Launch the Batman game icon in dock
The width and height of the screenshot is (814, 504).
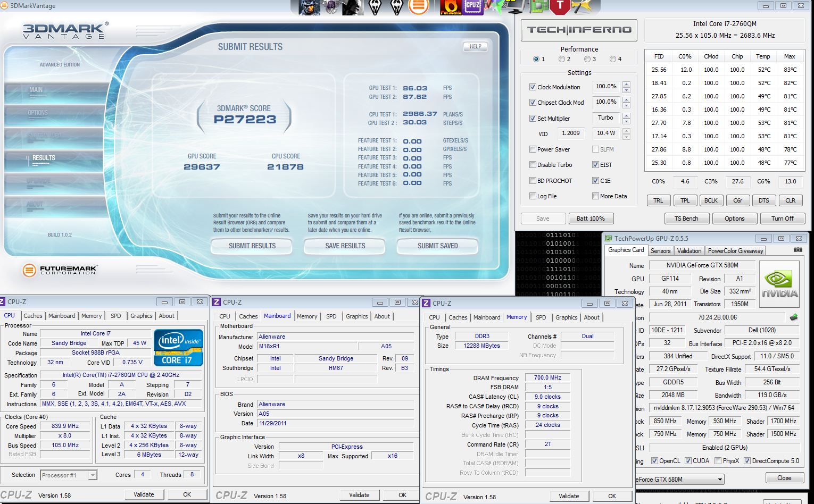[x=353, y=7]
